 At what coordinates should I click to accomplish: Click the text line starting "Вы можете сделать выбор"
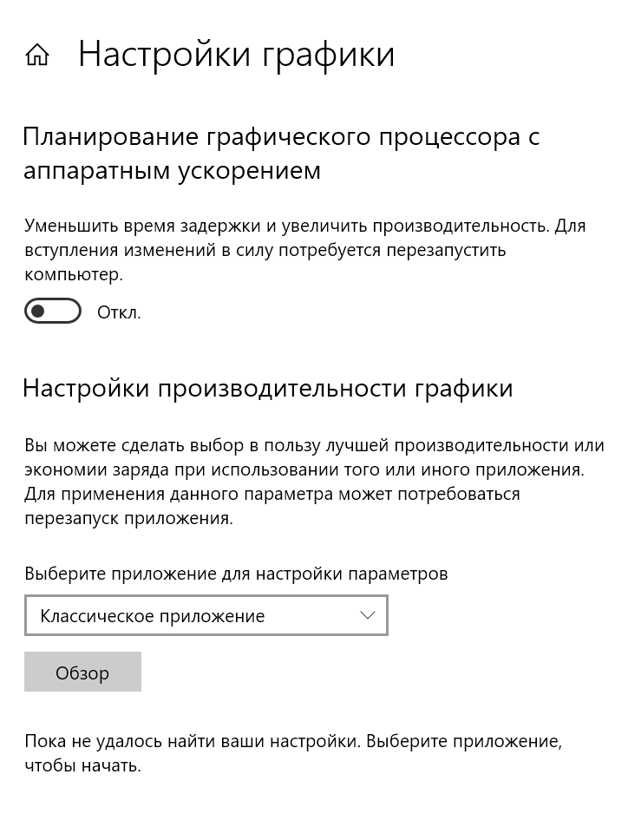[x=314, y=446]
